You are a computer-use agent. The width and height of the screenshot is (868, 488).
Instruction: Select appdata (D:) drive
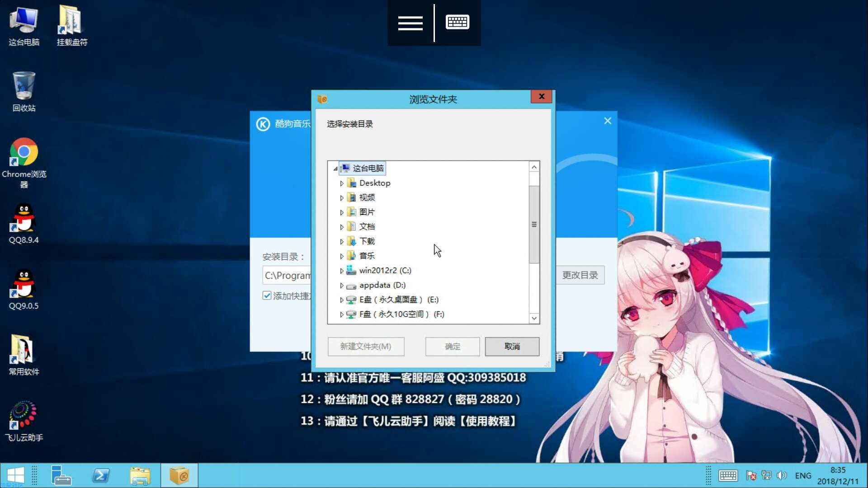(376, 285)
